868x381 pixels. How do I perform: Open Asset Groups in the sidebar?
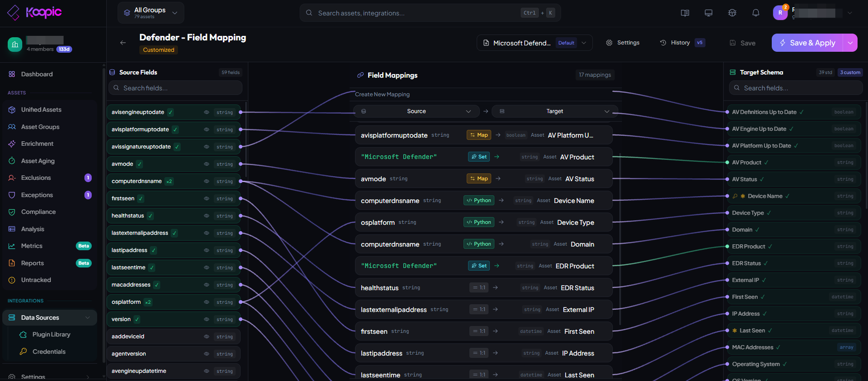tap(50, 127)
